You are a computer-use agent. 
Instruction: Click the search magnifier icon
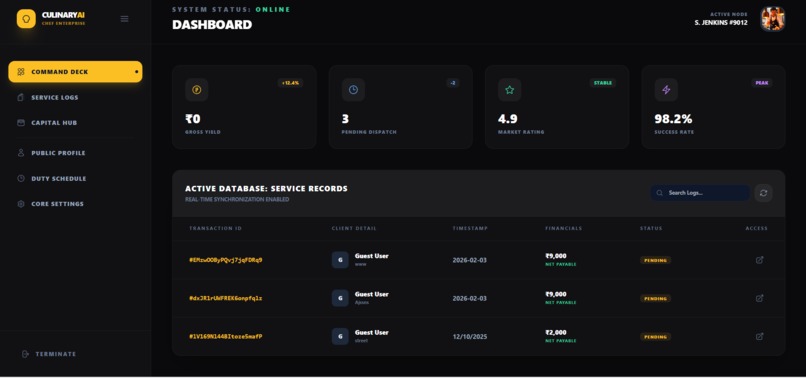point(660,193)
